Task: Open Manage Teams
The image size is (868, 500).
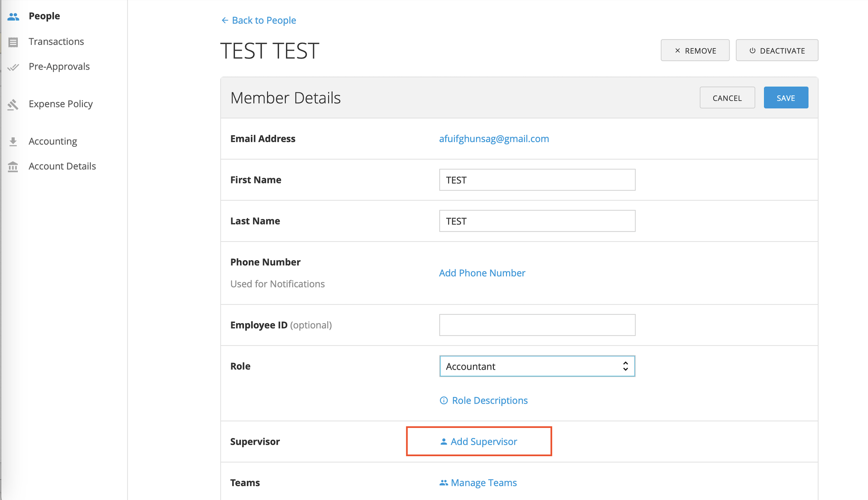Action: (483, 482)
